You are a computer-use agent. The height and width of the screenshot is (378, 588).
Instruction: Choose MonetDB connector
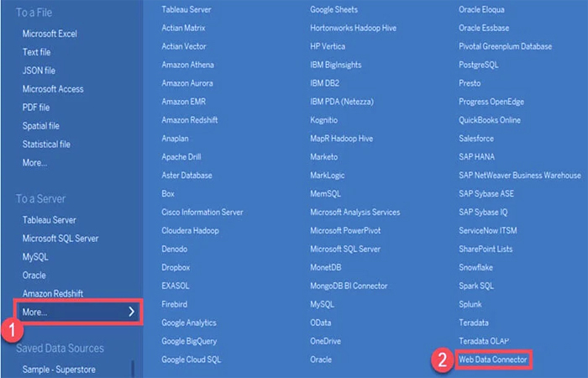click(x=326, y=267)
